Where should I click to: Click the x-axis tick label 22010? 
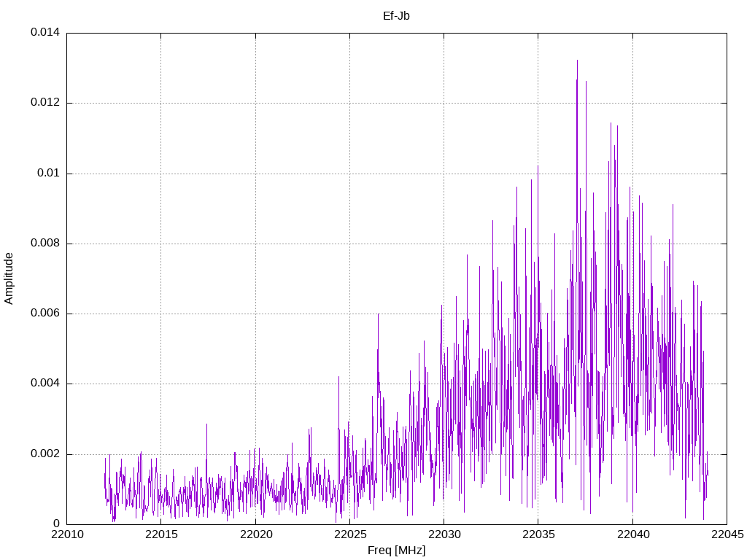[66, 534]
